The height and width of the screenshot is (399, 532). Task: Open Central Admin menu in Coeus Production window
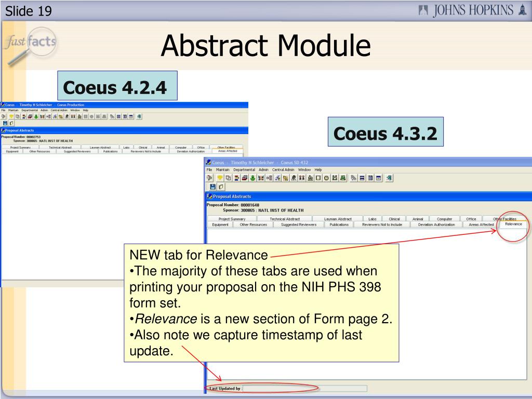(x=59, y=110)
